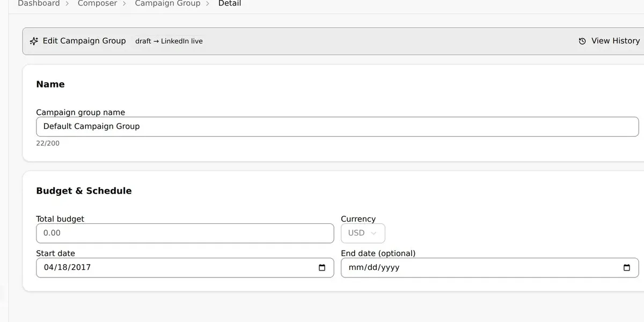Click the sparkle icon beside Edit Campaign Group
Image resolution: width=644 pixels, height=322 pixels.
pyautogui.click(x=34, y=41)
